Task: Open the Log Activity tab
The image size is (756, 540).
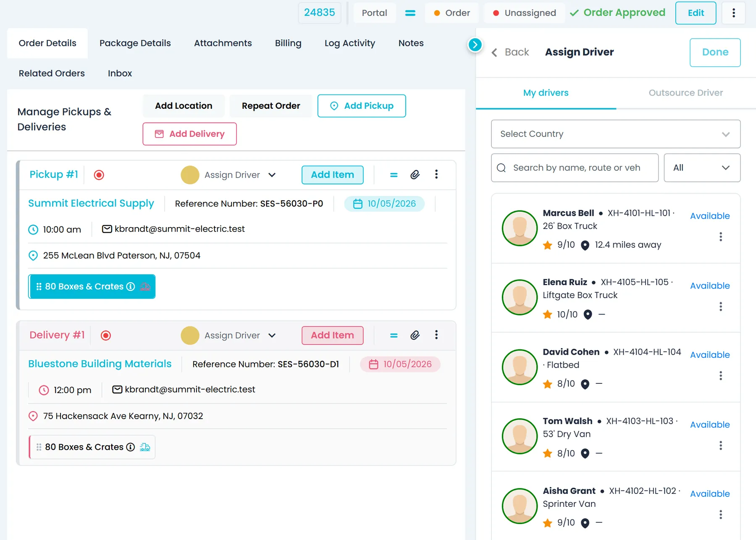Action: (350, 43)
